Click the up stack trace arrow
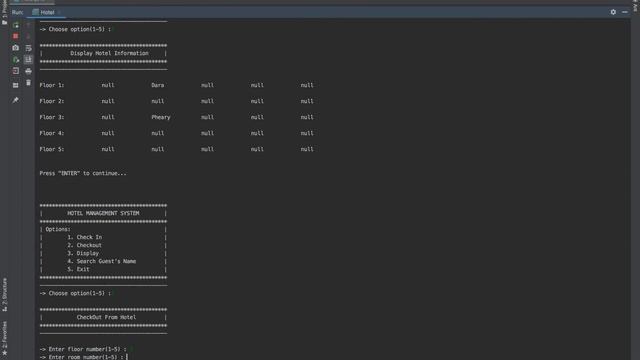This screenshot has height=360, width=640. [x=28, y=25]
